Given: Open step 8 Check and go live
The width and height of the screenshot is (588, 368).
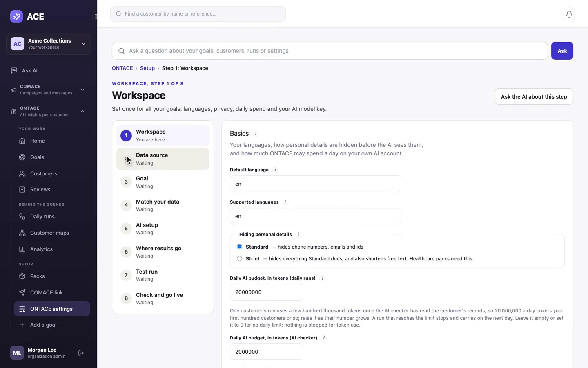Looking at the screenshot, I should tap(163, 298).
